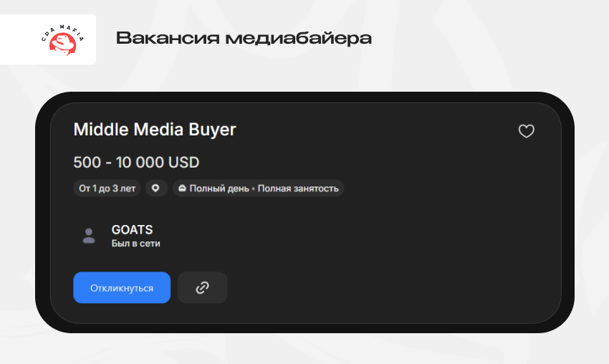Open the GOATS company name
Image resolution: width=609 pixels, height=364 pixels.
coord(132,229)
